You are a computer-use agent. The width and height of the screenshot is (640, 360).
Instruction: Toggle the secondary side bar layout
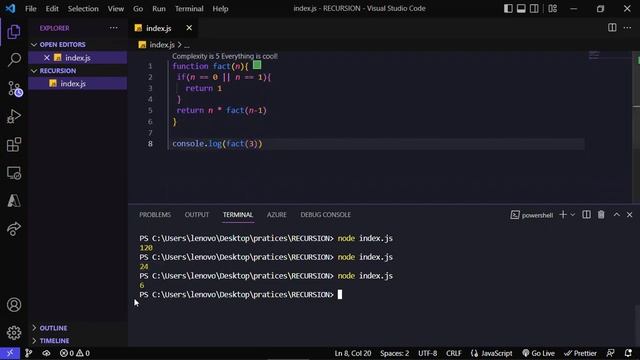coord(534,9)
